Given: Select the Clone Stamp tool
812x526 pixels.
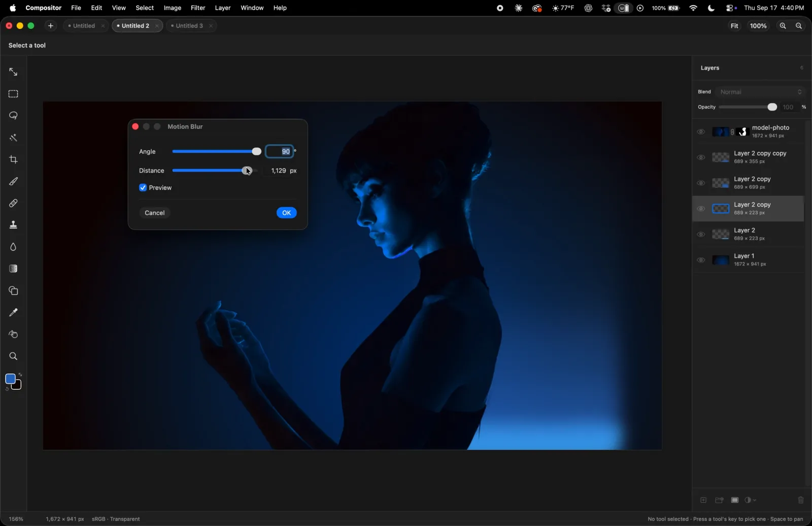Looking at the screenshot, I should 13,225.
